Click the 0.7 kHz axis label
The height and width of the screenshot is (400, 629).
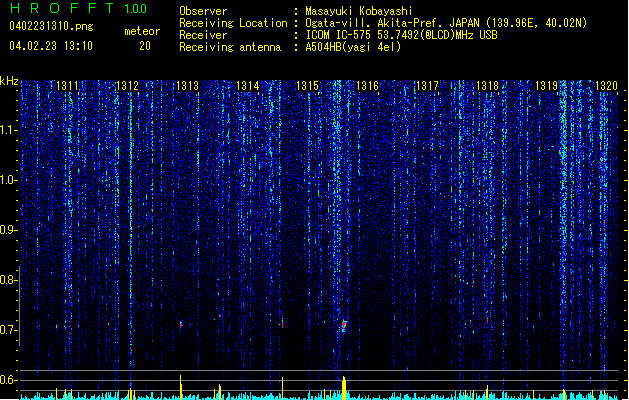(9, 330)
